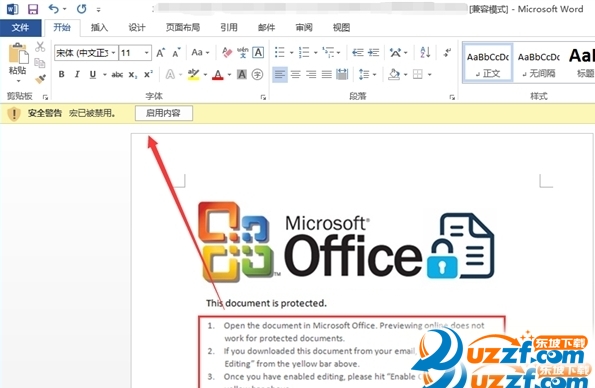Apply the red font color swatch

point(218,75)
